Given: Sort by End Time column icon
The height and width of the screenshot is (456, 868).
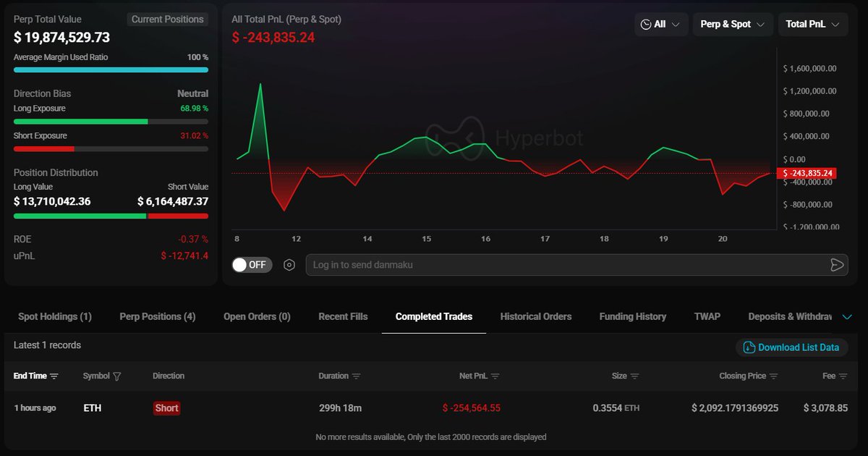Looking at the screenshot, I should [x=54, y=376].
